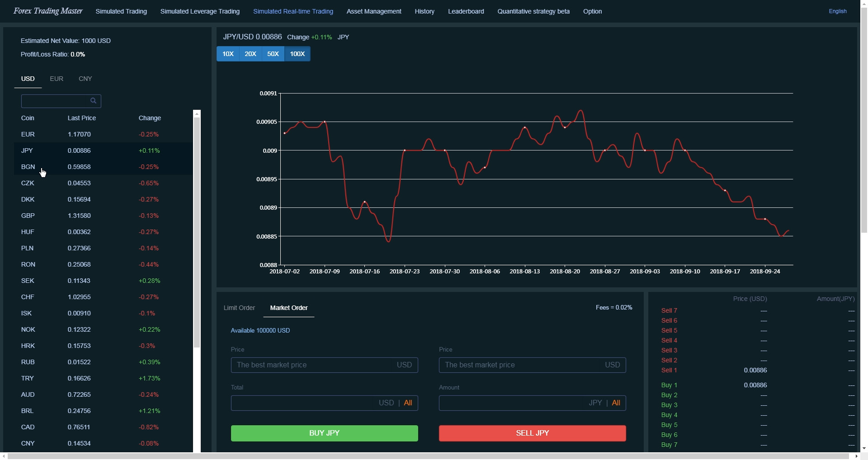Switch to the EUR tab
The width and height of the screenshot is (868, 460).
coord(56,78)
